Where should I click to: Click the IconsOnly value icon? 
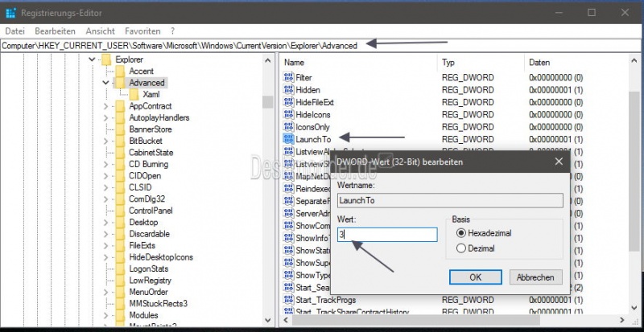[289, 127]
